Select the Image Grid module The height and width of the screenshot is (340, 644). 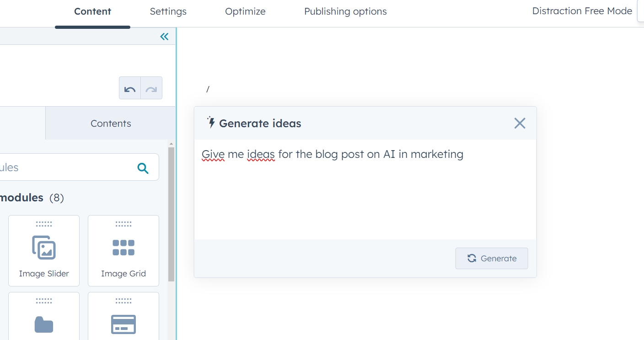point(123,251)
